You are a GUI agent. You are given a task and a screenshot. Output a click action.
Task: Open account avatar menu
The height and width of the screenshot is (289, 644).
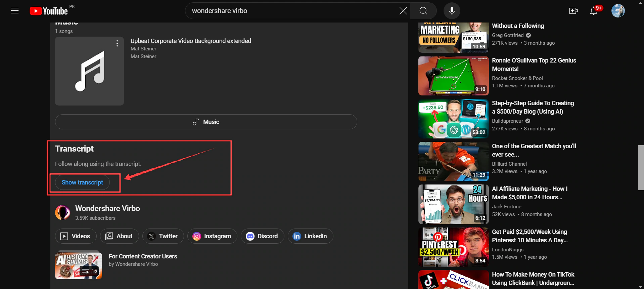618,11
